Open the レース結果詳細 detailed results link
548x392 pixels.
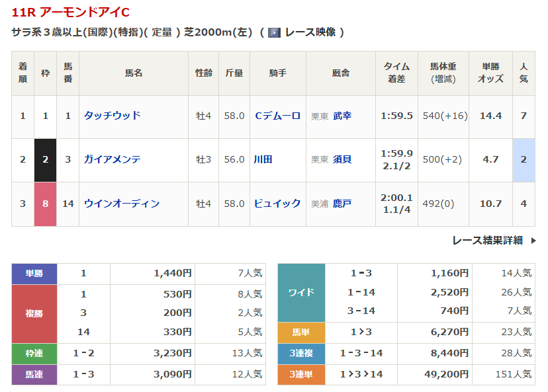(487, 240)
